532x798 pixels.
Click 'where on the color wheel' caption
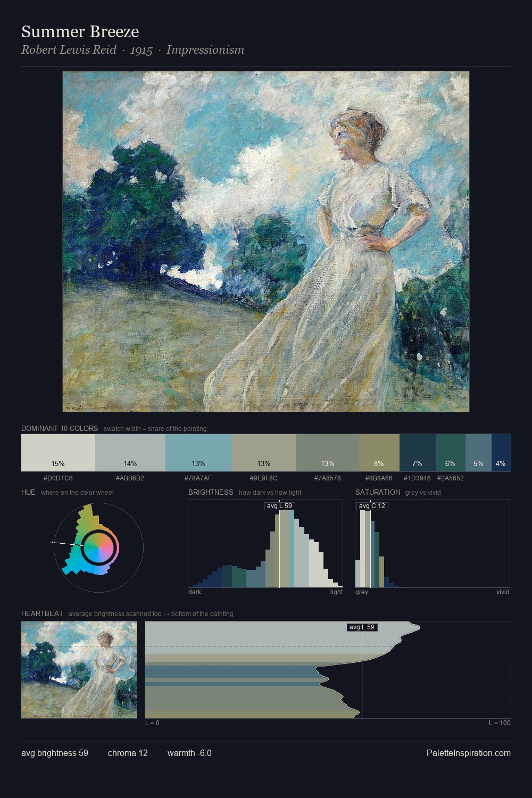point(77,492)
